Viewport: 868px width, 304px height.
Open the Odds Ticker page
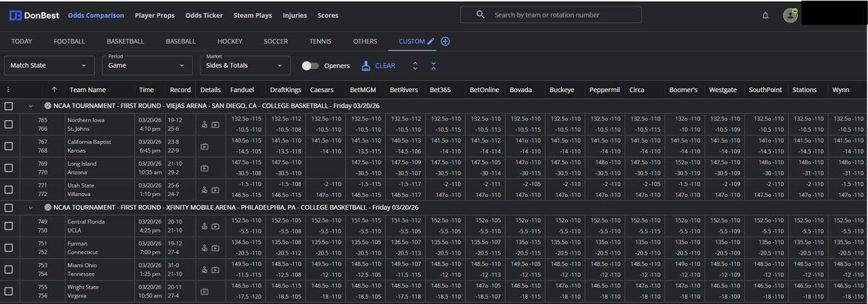[205, 15]
